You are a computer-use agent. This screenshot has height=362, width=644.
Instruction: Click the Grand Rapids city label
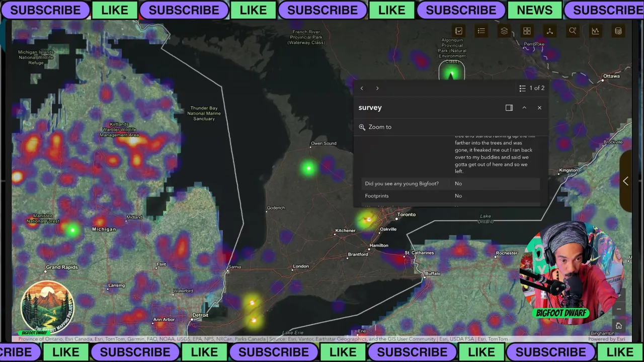click(62, 267)
